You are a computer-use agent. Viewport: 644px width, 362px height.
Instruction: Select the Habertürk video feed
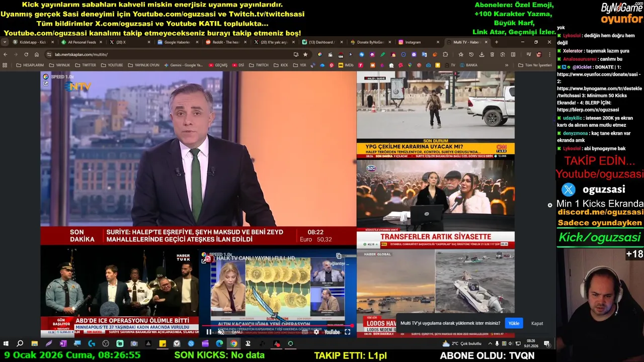[x=119, y=293]
